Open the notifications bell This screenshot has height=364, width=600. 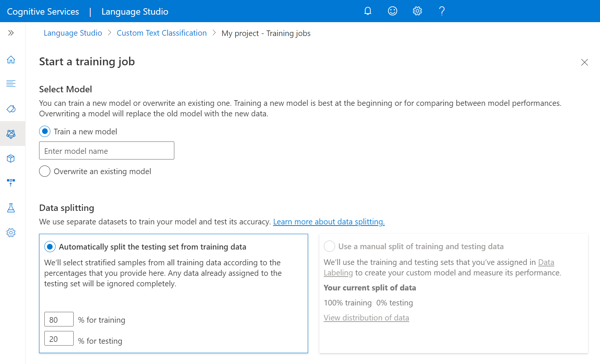pyautogui.click(x=368, y=11)
